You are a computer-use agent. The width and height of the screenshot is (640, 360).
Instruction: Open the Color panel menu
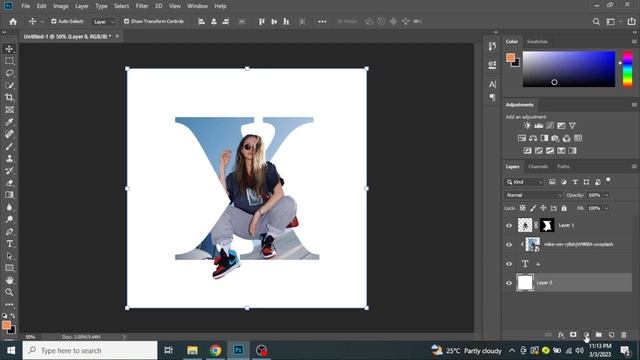pos(634,42)
